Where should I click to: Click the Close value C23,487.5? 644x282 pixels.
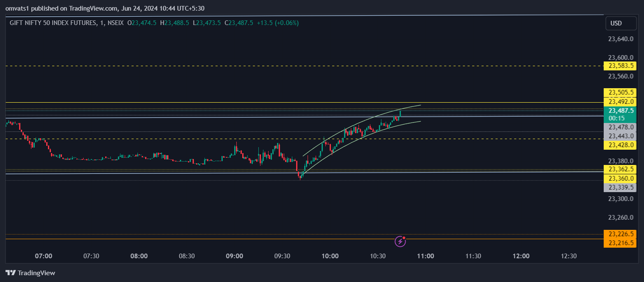[x=239, y=23]
